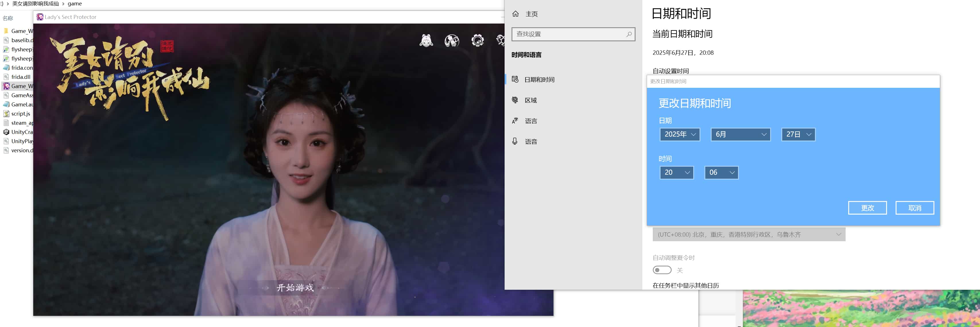980x327 pixels.
Task: Click game in the Explorer breadcrumb
Action: [75, 4]
